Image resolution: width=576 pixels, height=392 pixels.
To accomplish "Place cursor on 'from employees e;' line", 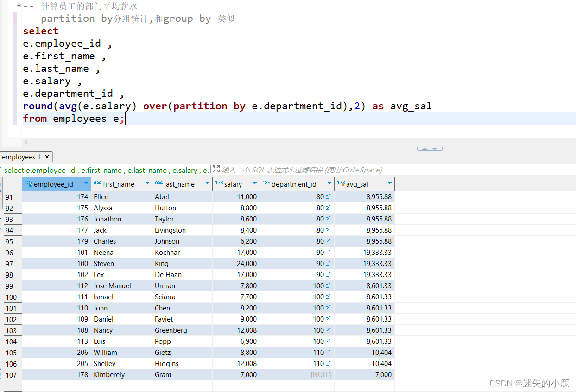I will (x=74, y=118).
